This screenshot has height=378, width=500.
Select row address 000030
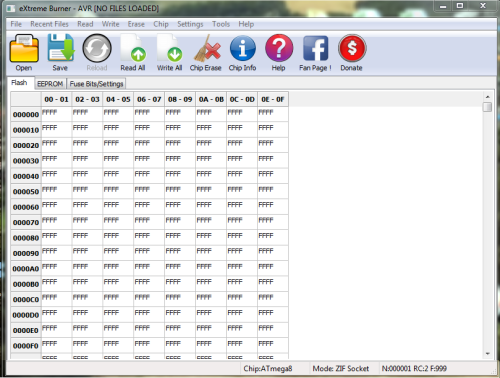click(26, 161)
